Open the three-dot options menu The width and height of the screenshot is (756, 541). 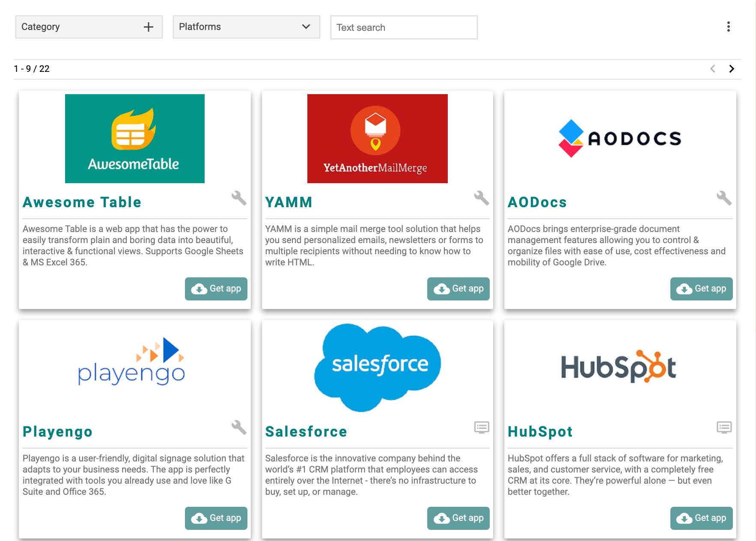(728, 27)
